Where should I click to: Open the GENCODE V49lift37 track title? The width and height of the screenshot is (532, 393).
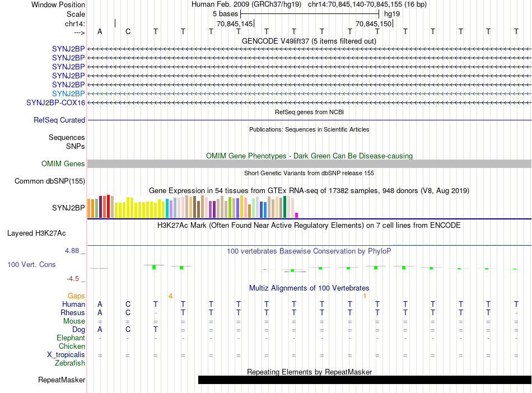[309, 41]
